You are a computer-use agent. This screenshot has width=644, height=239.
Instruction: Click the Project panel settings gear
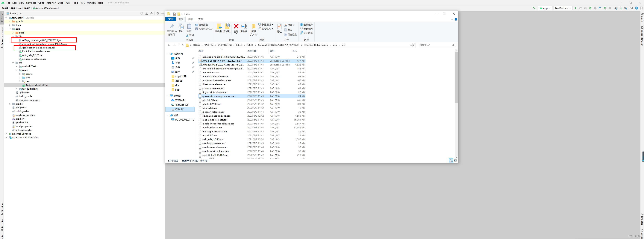click(157, 13)
